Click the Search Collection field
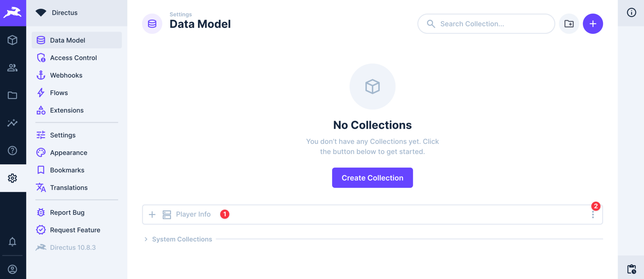This screenshot has height=279, width=644. click(486, 24)
